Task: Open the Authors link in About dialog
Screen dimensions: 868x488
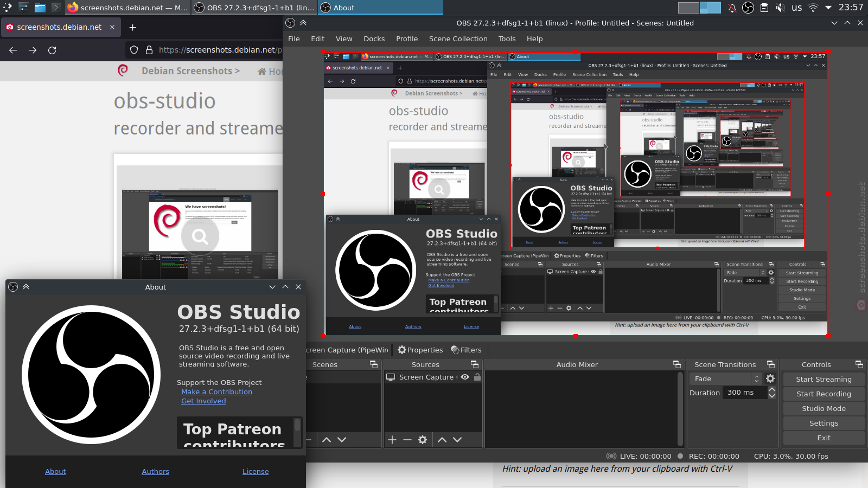Action: (155, 472)
